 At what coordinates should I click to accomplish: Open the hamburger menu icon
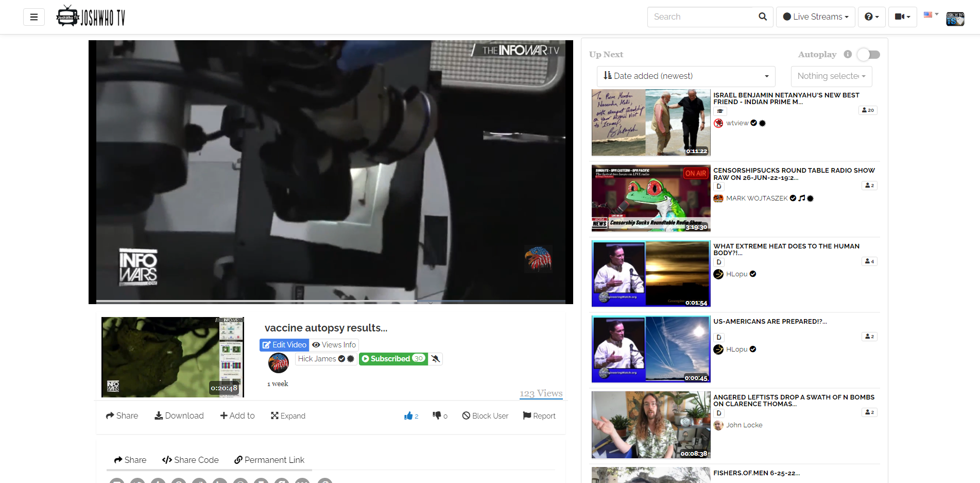[x=33, y=16]
